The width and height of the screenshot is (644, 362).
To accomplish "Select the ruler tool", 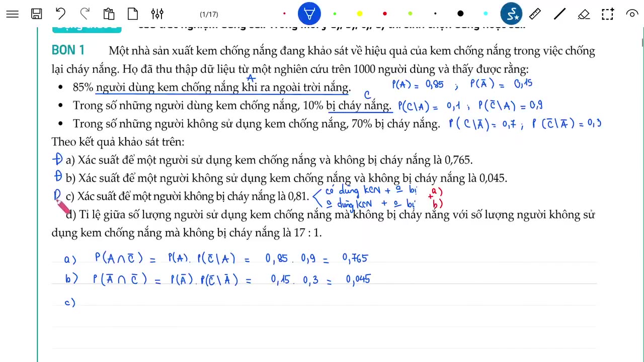I will [535, 14].
